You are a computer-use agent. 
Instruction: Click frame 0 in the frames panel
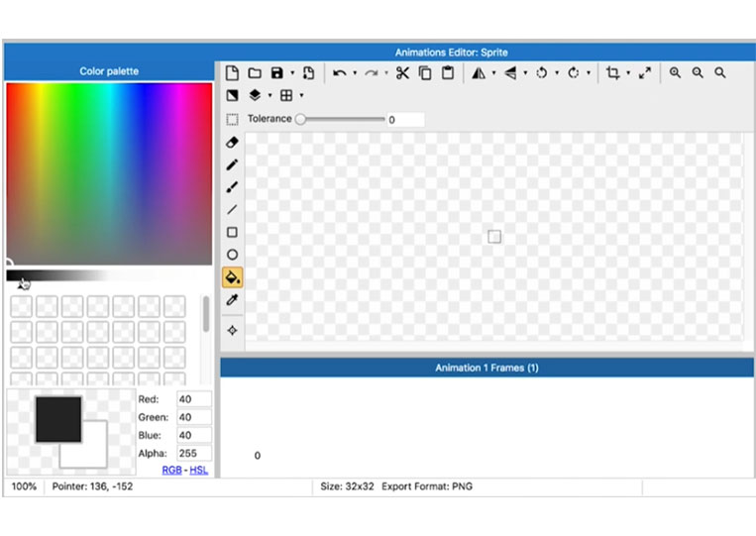pos(258,456)
